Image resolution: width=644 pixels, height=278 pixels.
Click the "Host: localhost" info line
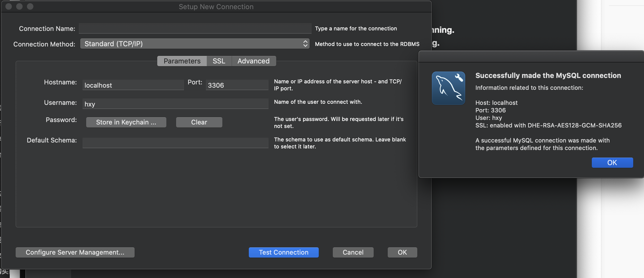click(496, 103)
